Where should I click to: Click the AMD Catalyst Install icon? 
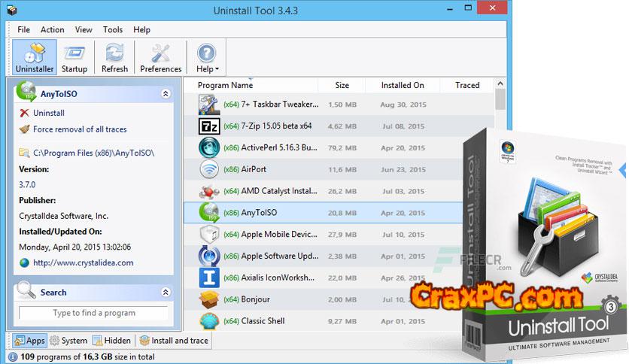pos(209,191)
